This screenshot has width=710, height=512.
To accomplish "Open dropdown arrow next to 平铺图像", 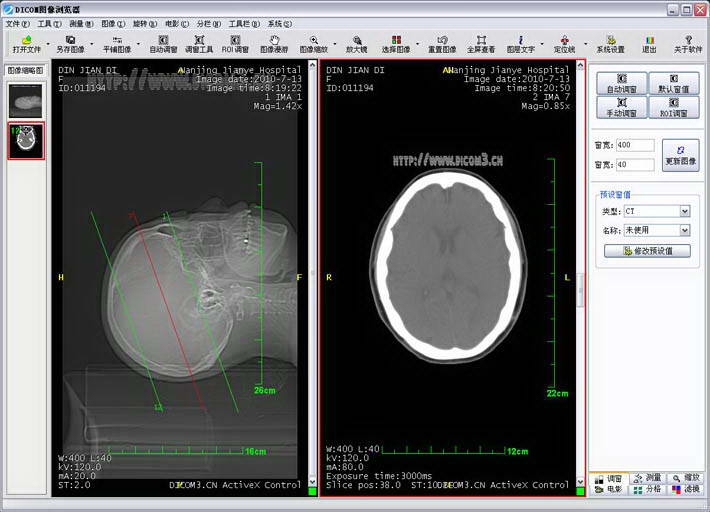I will 138,44.
